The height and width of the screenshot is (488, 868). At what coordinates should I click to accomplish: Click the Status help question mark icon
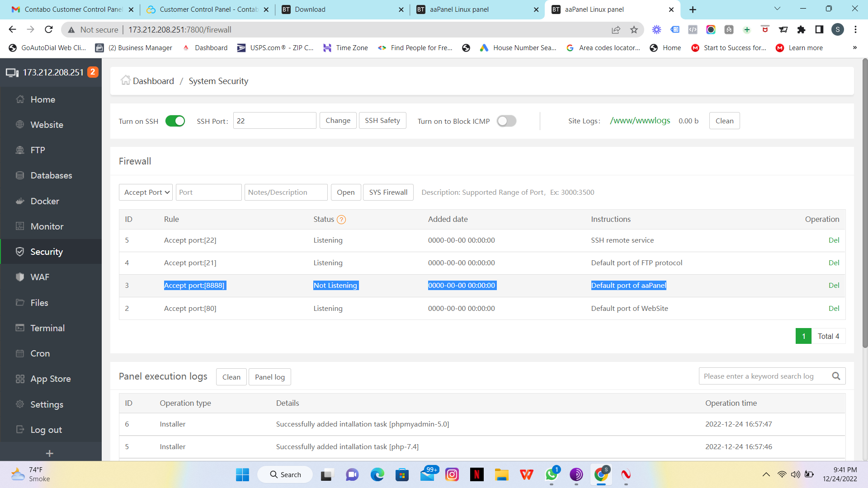(x=341, y=220)
